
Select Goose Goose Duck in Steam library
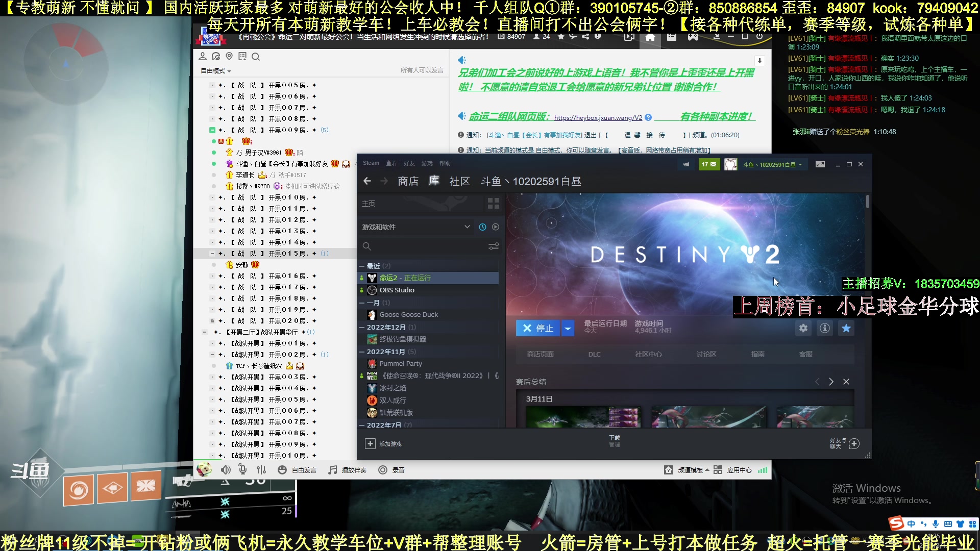click(x=409, y=315)
